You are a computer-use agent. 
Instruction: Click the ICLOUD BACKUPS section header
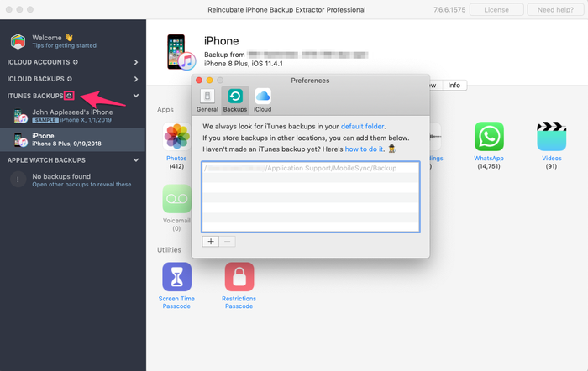point(35,79)
